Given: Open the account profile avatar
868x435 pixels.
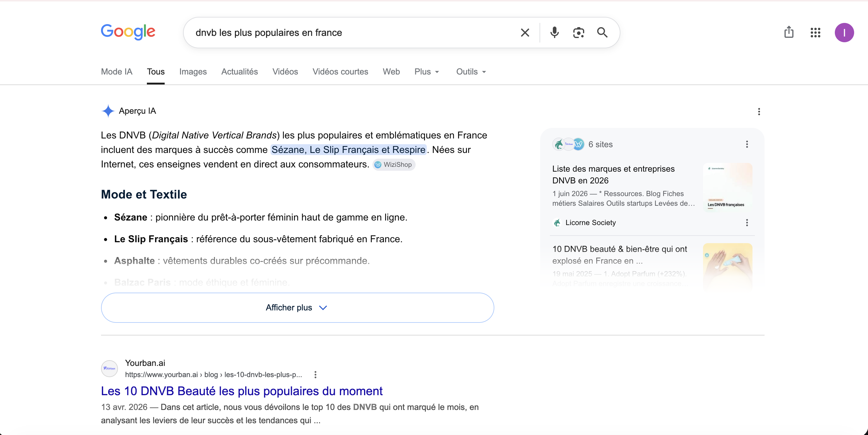Looking at the screenshot, I should coord(844,33).
